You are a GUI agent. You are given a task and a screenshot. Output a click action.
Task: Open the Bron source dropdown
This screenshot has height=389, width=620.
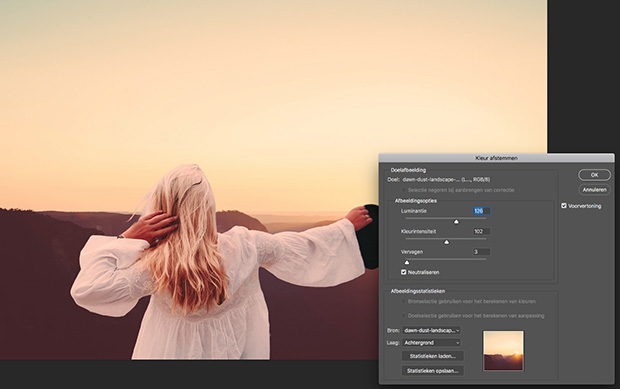431,330
